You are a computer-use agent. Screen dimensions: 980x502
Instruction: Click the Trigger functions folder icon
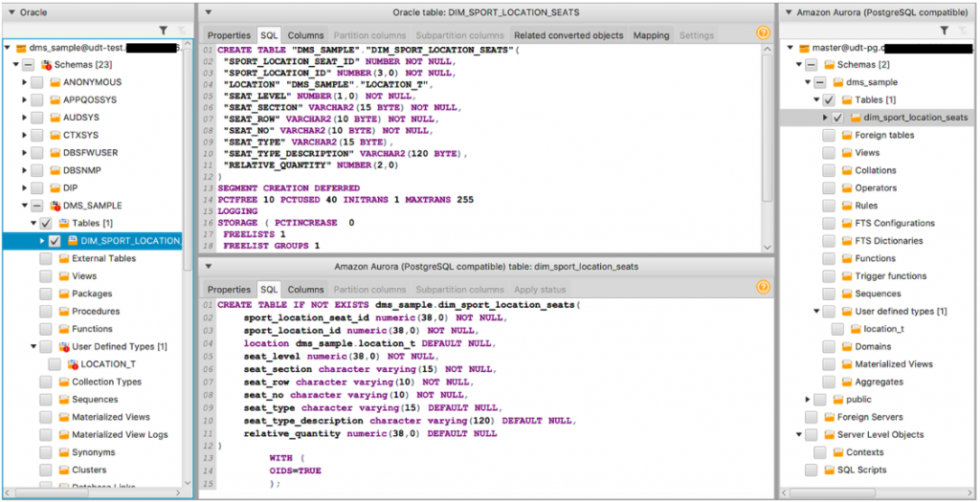click(x=847, y=276)
